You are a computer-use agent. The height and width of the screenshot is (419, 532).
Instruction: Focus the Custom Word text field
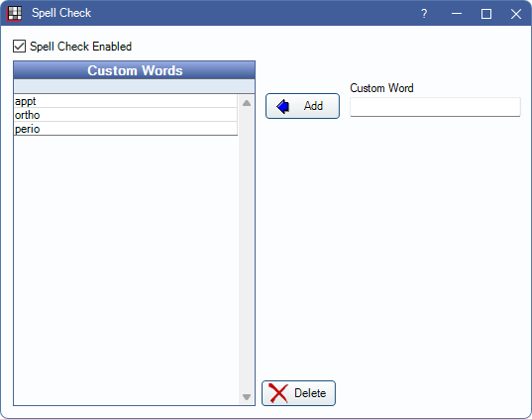click(x=435, y=107)
